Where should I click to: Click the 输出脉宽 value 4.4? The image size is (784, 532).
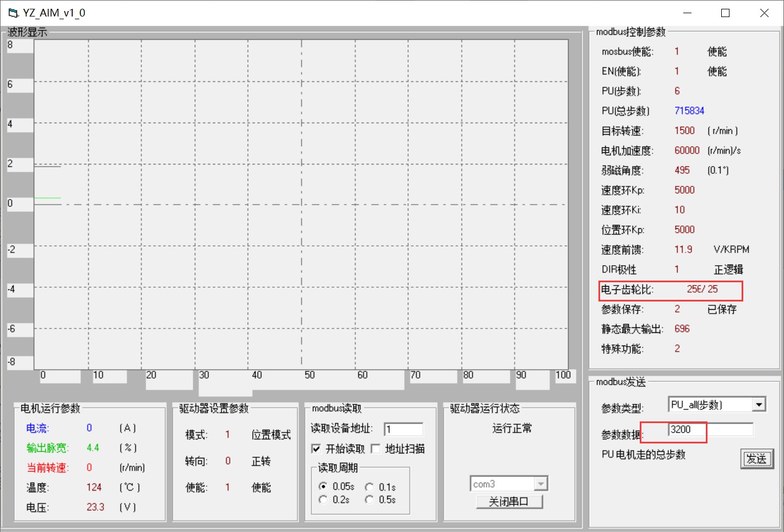(93, 447)
